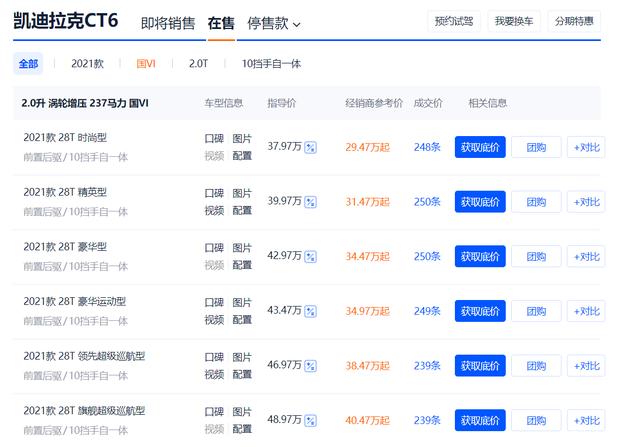
Task: Click calculator icon beside 43.47万 price
Action: pyautogui.click(x=310, y=311)
